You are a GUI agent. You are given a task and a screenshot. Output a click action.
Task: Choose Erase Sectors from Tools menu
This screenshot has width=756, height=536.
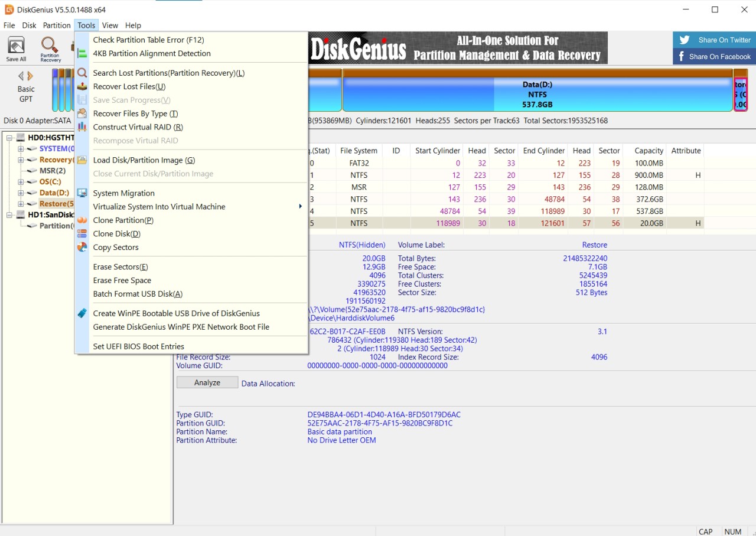tap(191, 267)
